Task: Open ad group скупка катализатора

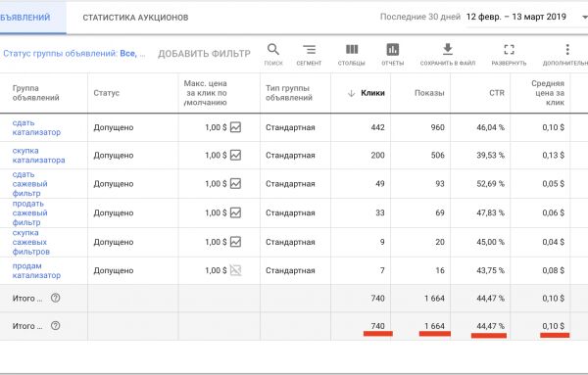Action: [x=38, y=155]
